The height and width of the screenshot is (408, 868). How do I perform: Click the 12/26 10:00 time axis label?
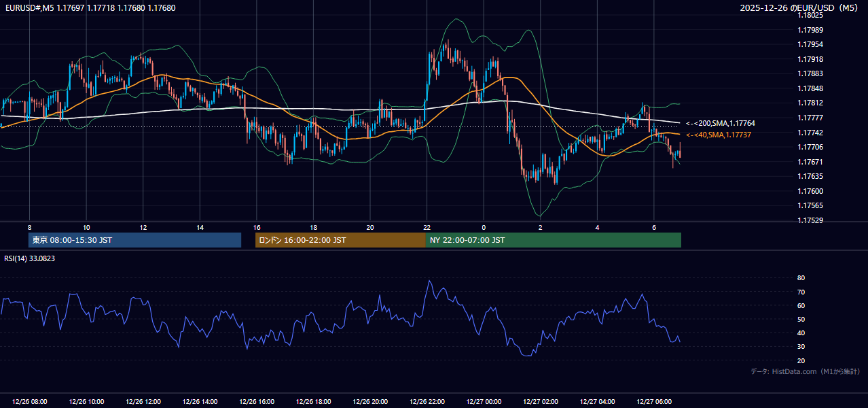tap(86, 402)
